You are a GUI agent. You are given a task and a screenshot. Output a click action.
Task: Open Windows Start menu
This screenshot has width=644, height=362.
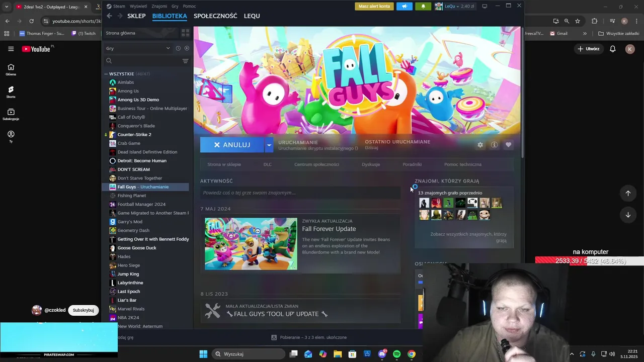click(203, 354)
